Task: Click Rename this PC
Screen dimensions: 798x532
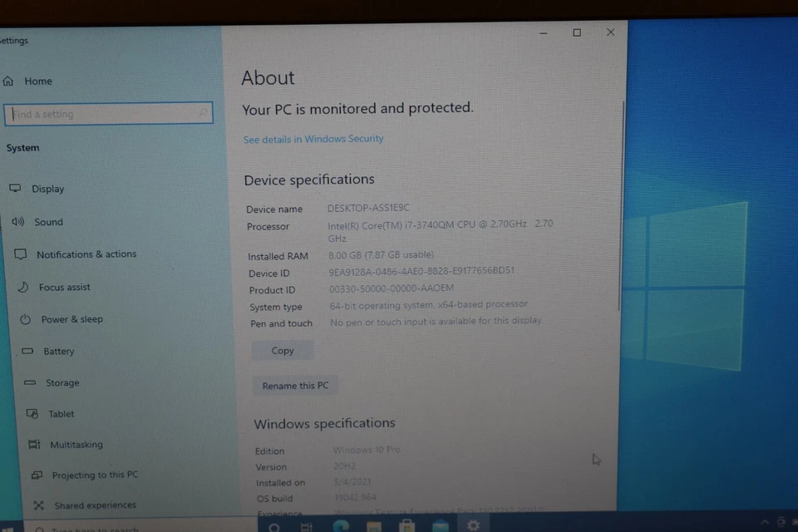Action: point(294,385)
